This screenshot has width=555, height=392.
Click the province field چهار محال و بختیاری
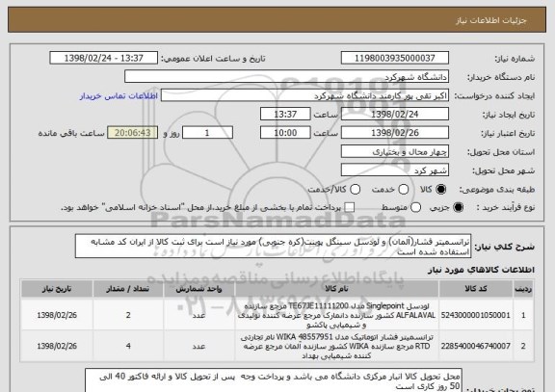[x=395, y=152]
